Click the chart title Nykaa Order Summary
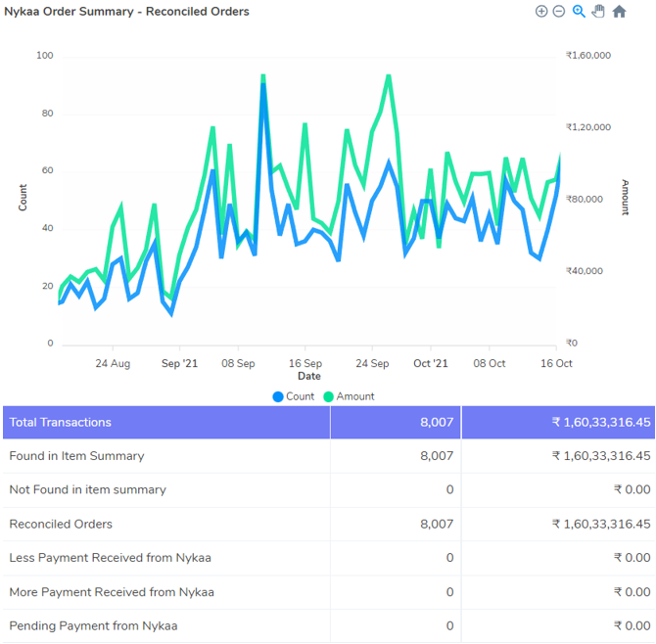Screen dimensions: 656x644 coord(126,12)
